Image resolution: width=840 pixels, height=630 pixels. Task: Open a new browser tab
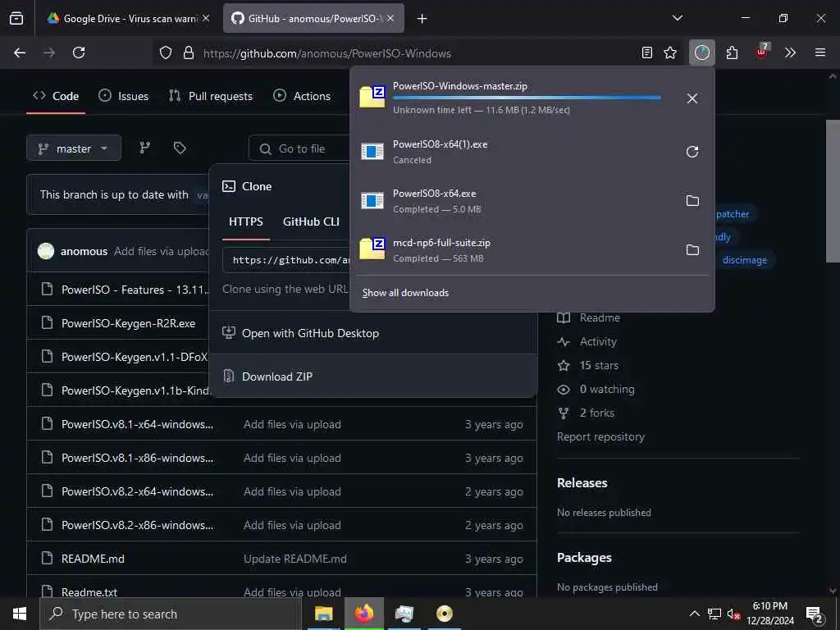[x=422, y=19]
